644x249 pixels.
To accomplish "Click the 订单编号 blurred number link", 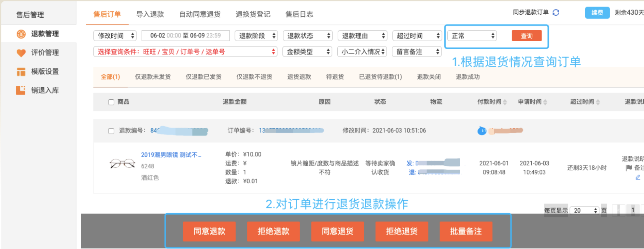I will pyautogui.click(x=291, y=131).
